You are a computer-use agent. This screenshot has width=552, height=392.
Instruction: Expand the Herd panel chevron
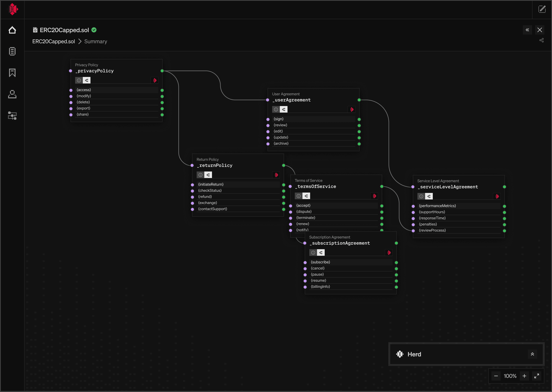[x=532, y=354]
